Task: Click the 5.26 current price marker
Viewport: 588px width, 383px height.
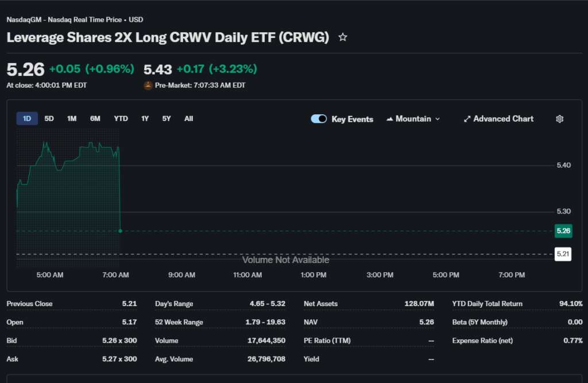Action: [x=563, y=231]
